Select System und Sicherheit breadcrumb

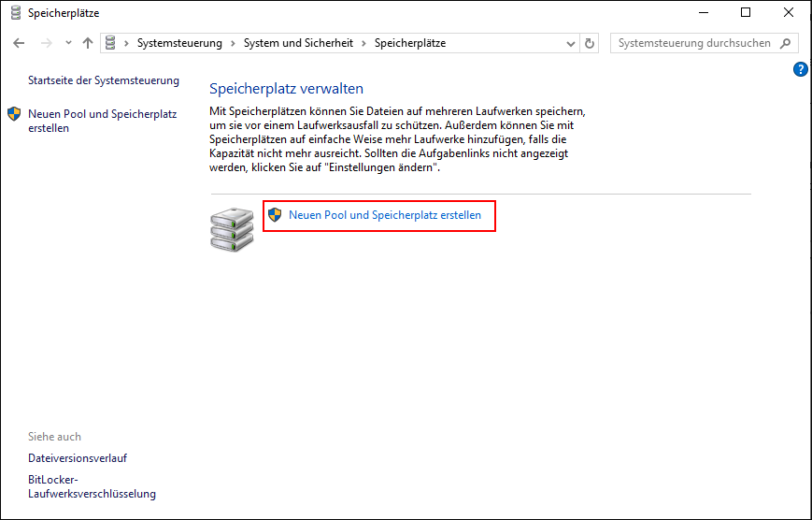[x=298, y=43]
